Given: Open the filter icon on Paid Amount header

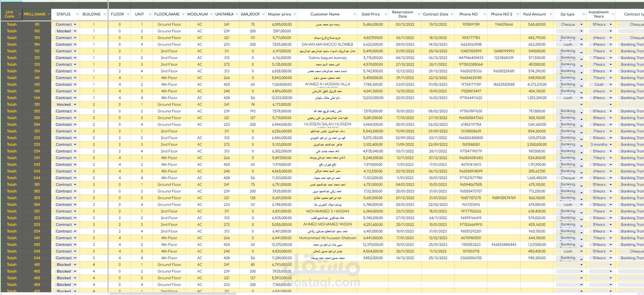Looking at the screenshot, I should (550, 14).
